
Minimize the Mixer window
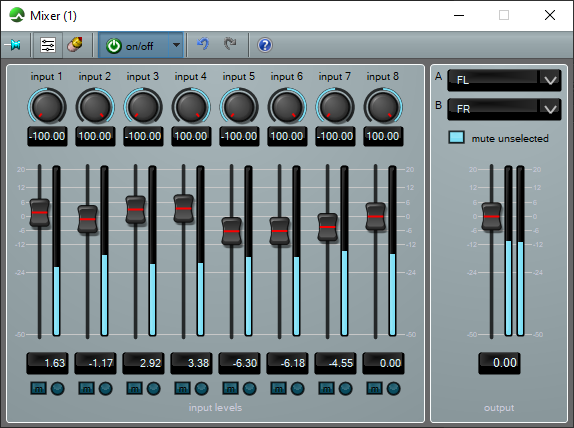(x=459, y=15)
